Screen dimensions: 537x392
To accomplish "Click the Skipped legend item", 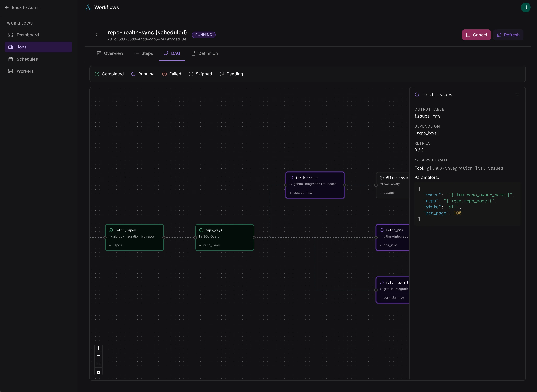I will click(x=200, y=74).
